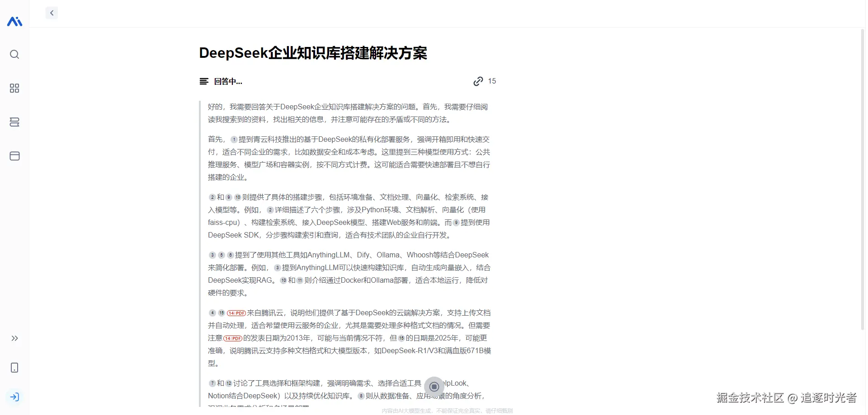Image resolution: width=868 pixels, height=415 pixels.
Task: Open citation 10 before 和 11 则介绍
Action: (x=283, y=280)
